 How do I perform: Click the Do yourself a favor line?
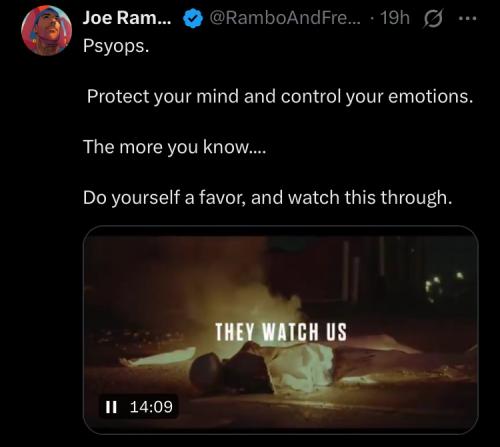pos(268,198)
